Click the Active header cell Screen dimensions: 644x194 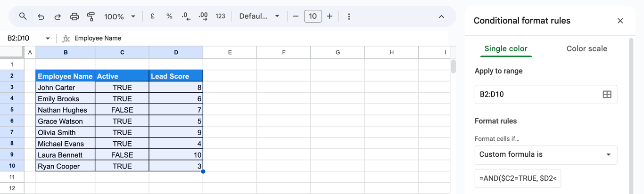point(122,76)
